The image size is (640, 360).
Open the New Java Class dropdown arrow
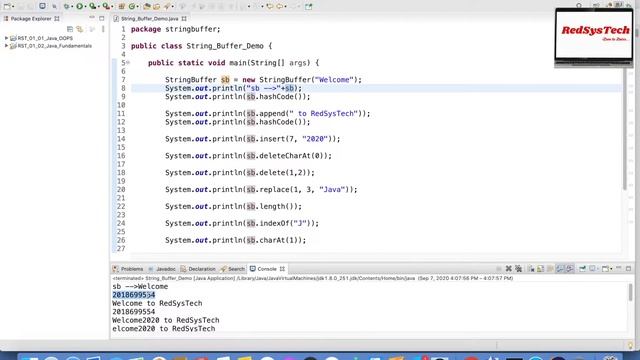[138, 7]
